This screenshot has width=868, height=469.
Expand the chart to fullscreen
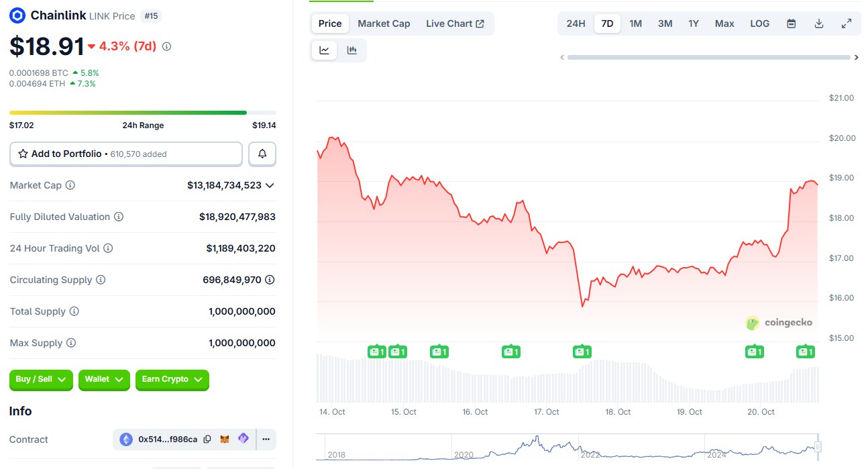click(x=847, y=23)
